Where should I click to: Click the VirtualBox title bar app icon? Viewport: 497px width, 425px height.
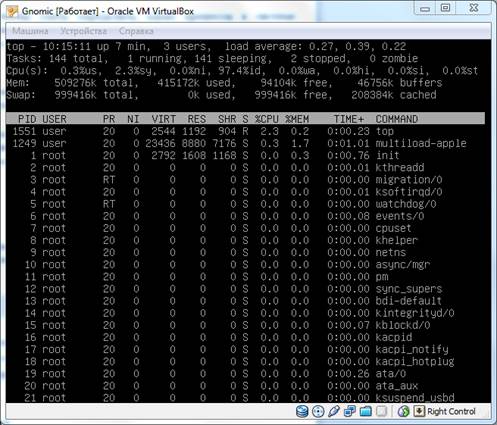pos(12,11)
